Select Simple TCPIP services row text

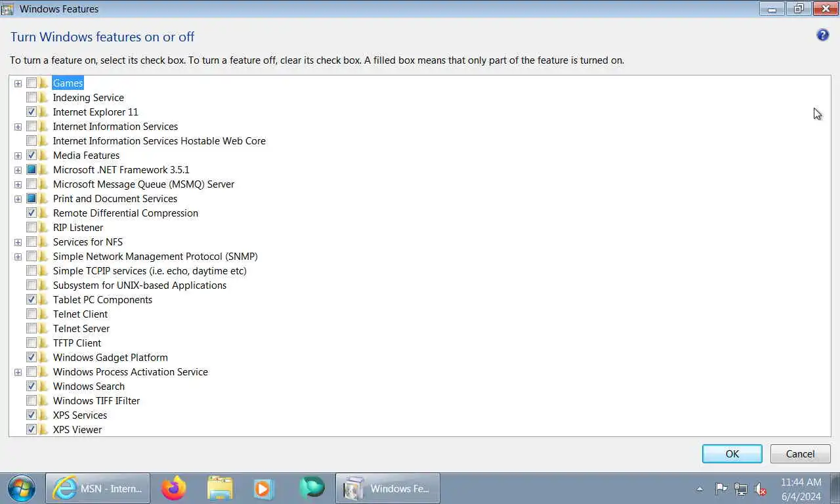150,271
